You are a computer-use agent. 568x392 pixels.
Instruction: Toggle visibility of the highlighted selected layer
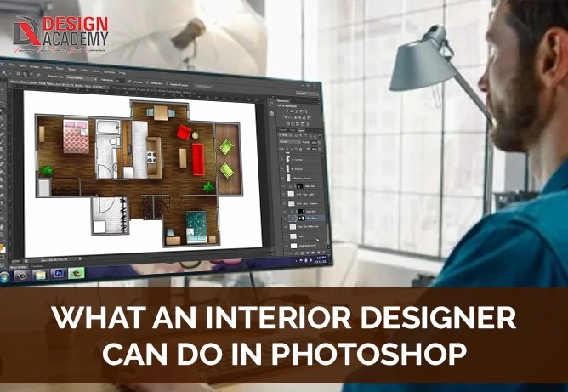(285, 219)
